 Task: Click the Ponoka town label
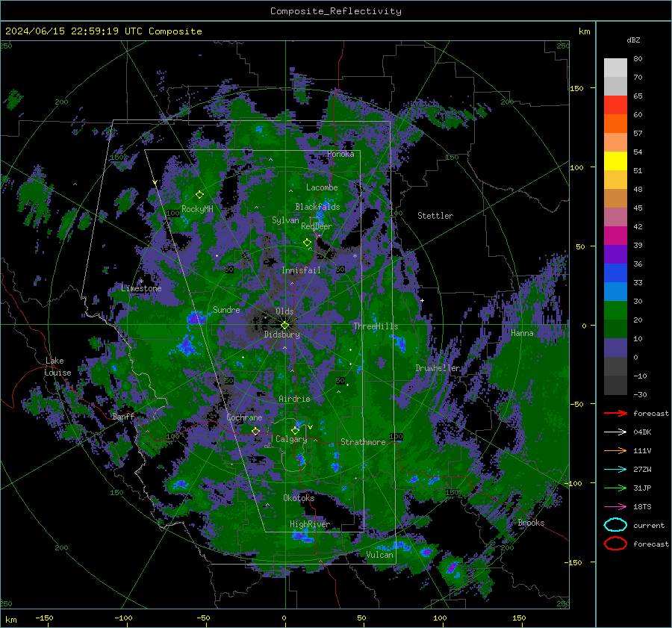coord(340,154)
